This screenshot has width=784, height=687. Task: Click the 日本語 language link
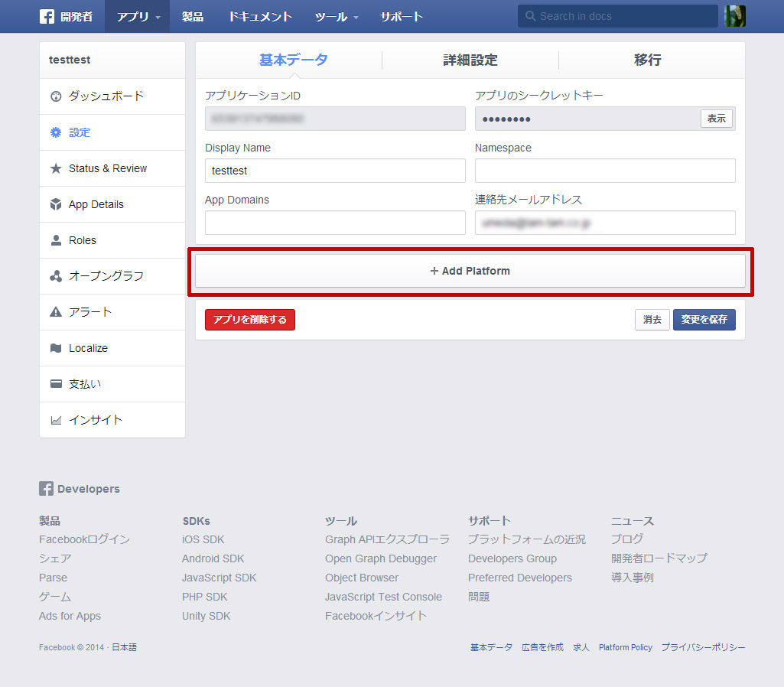124,647
